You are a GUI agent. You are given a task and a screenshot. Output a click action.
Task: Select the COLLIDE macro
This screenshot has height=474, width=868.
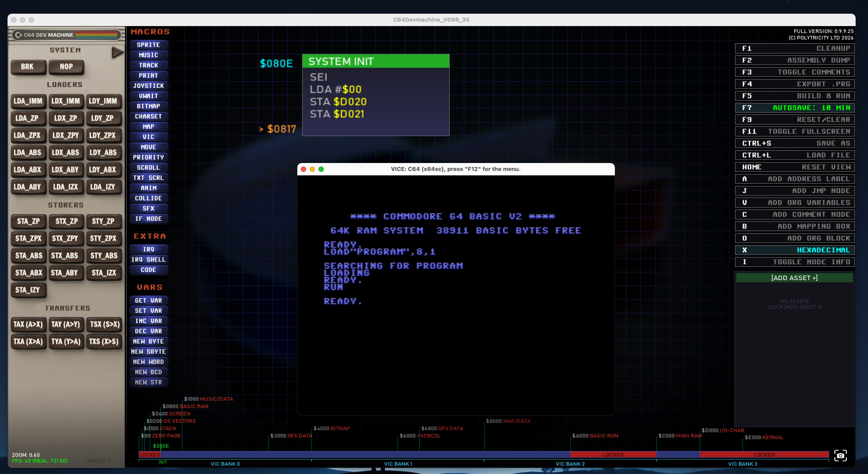pyautogui.click(x=148, y=198)
